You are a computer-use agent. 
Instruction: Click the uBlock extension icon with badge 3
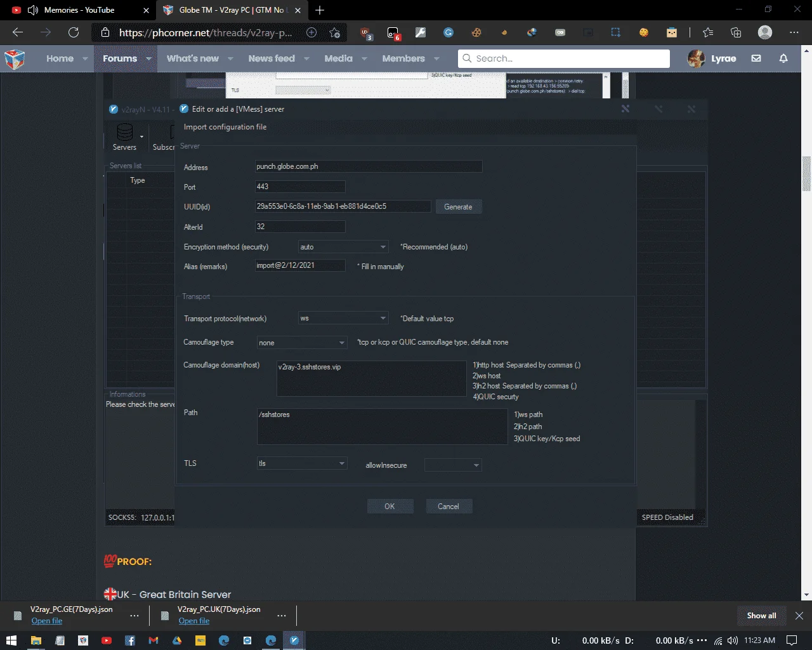click(x=365, y=33)
